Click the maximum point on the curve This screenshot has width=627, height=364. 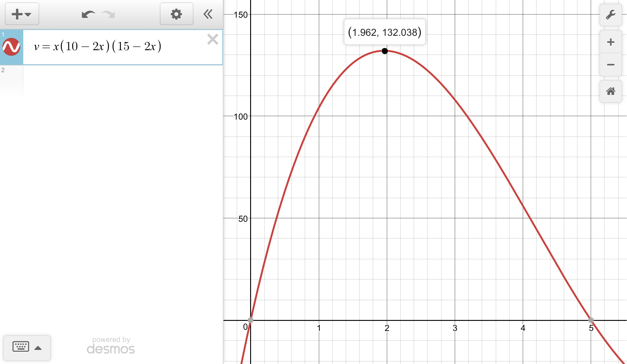(385, 51)
